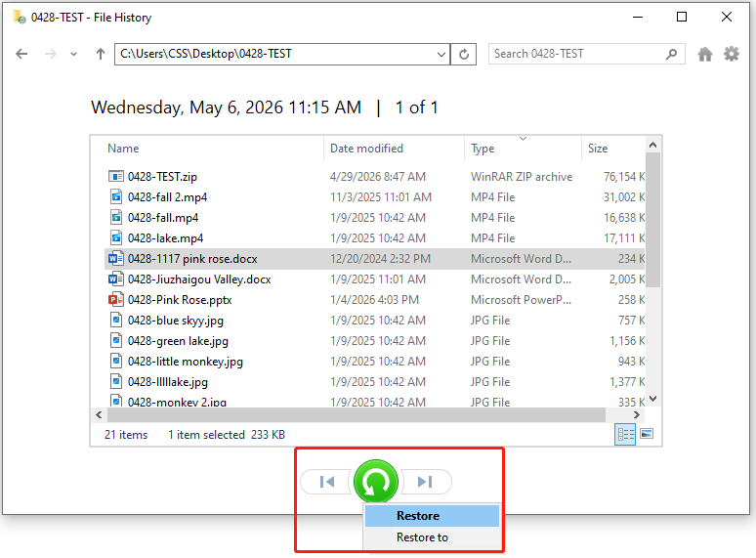The height and width of the screenshot is (558, 756).
Task: Open the File History home icon
Action: tap(705, 54)
